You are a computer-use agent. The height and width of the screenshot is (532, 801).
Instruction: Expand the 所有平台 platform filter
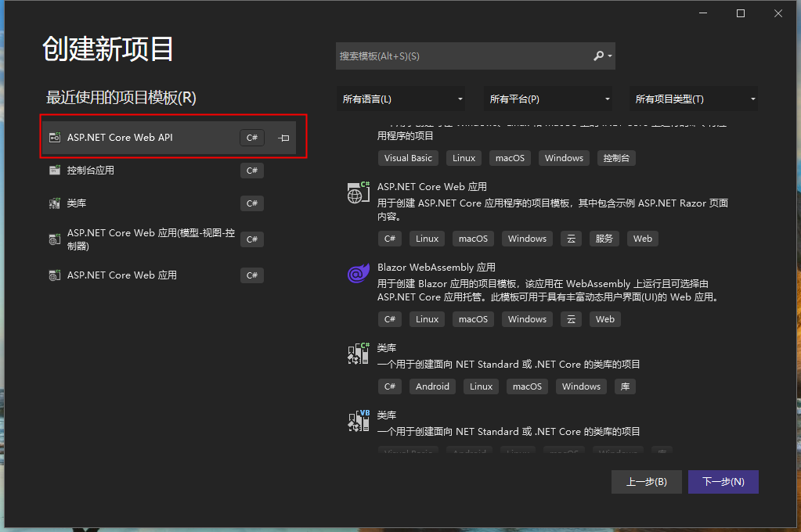pos(549,99)
